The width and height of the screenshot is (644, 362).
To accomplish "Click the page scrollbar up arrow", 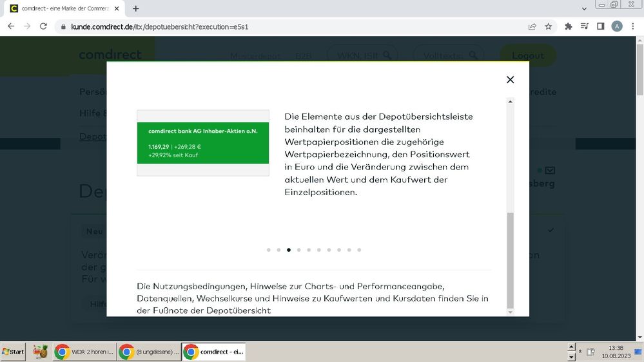I will (x=639, y=40).
